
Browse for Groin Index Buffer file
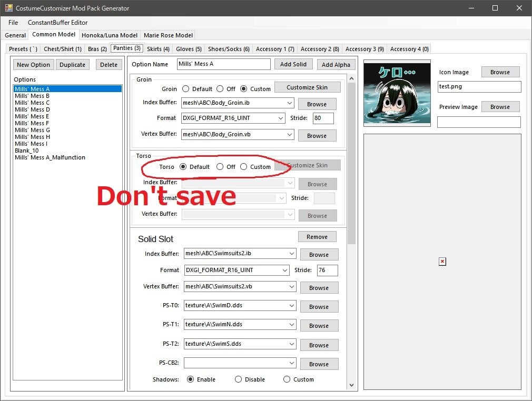(x=317, y=104)
